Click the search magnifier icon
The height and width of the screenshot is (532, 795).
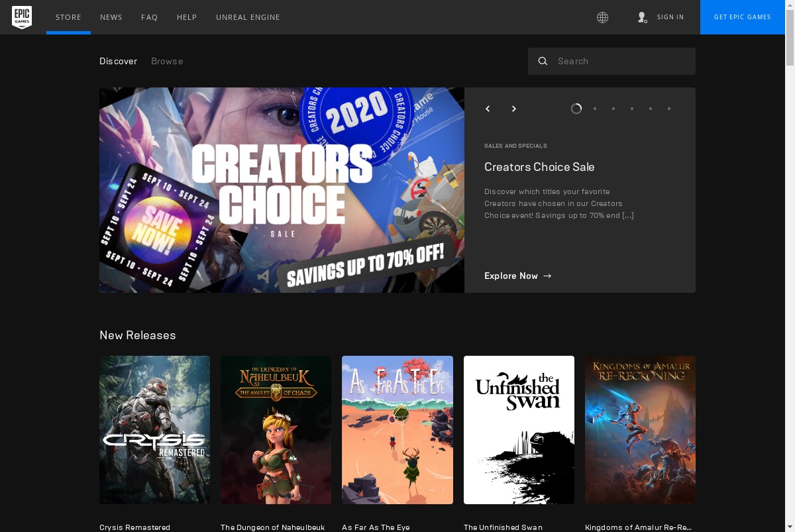[x=543, y=61]
